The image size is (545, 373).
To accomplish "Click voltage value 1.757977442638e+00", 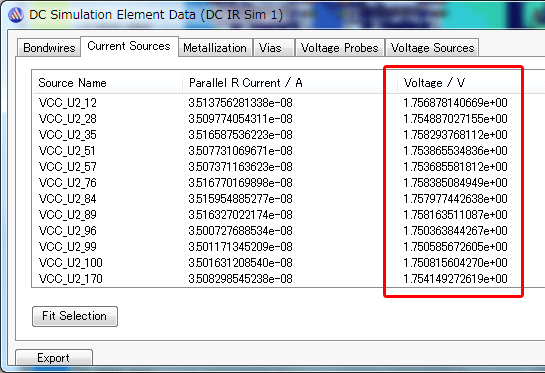I will pos(455,199).
